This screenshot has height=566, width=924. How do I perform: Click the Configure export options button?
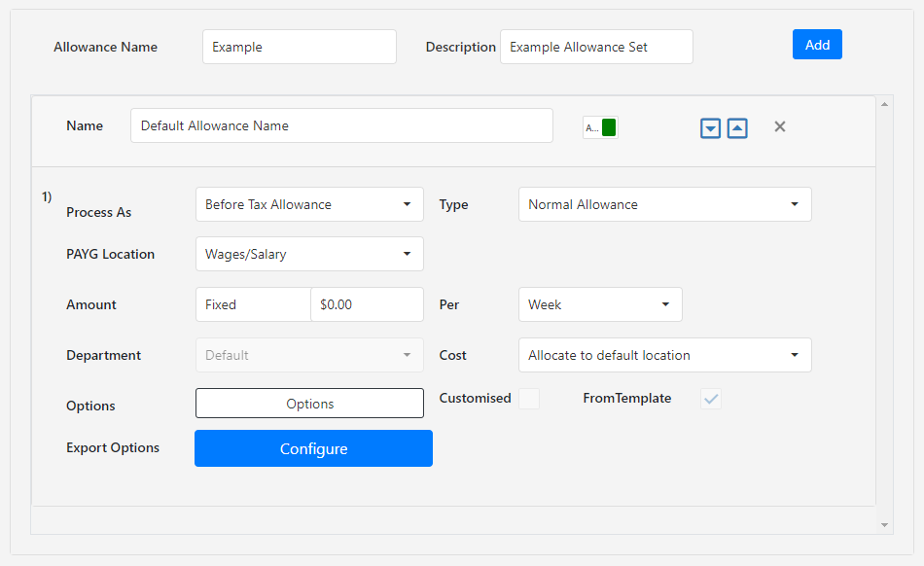pyautogui.click(x=313, y=448)
